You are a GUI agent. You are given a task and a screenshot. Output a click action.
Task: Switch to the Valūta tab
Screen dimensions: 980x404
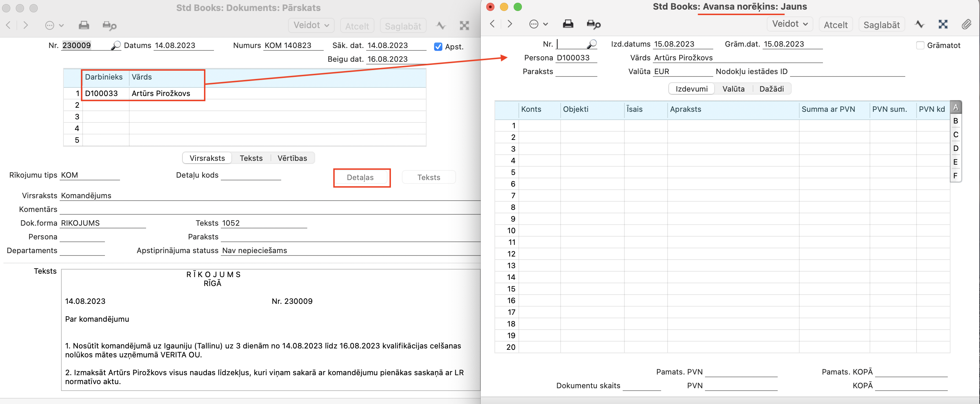point(733,89)
